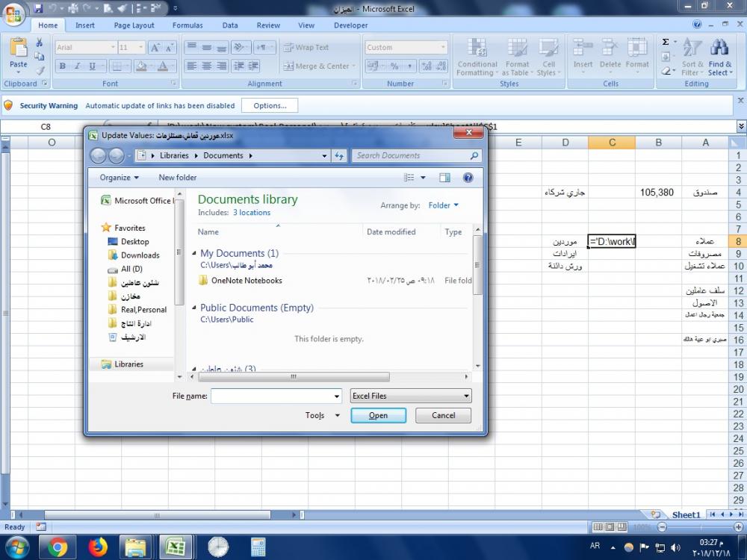Switch to the Data ribbon tab
This screenshot has width=747, height=560.
(230, 25)
